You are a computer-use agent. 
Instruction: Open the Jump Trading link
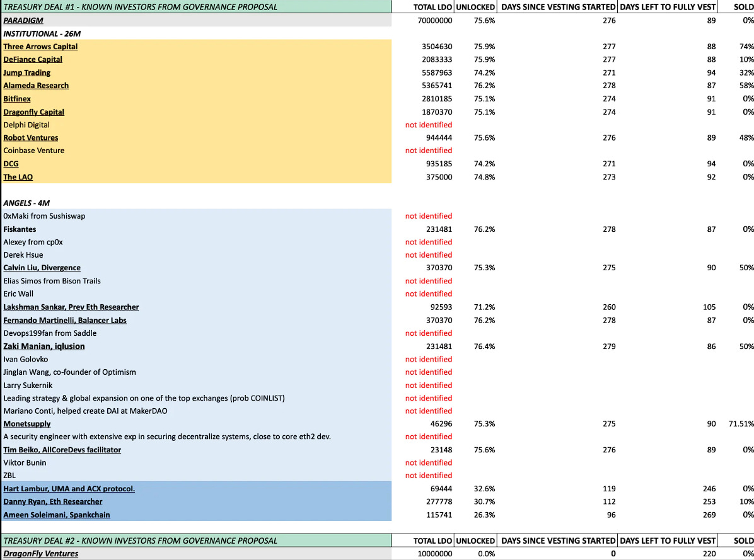click(x=27, y=72)
